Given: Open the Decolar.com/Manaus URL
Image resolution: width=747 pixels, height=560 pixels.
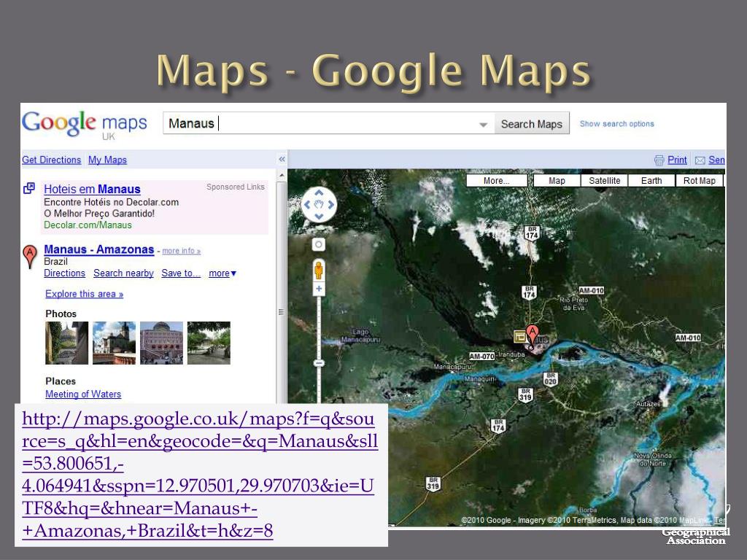Looking at the screenshot, I should pyautogui.click(x=88, y=225).
